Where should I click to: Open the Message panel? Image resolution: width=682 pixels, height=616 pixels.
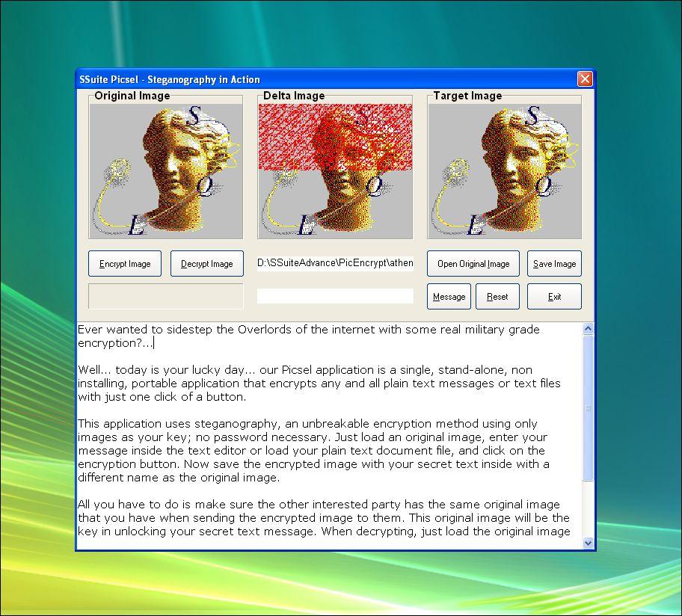(x=449, y=296)
